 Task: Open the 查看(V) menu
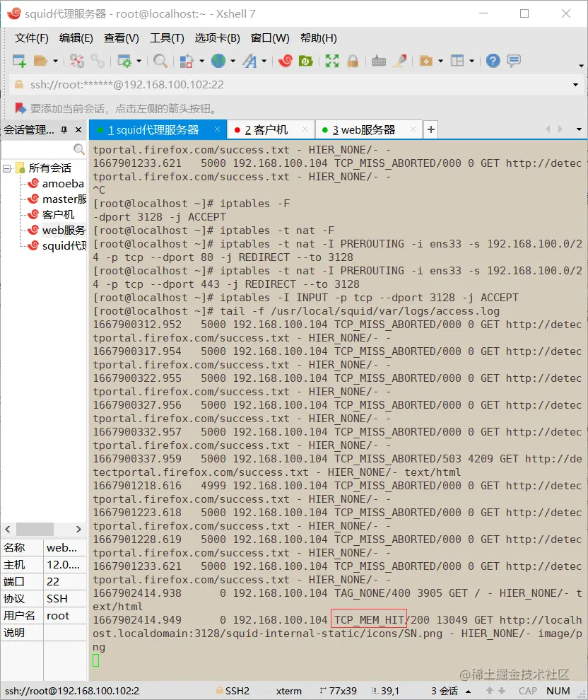[122, 38]
